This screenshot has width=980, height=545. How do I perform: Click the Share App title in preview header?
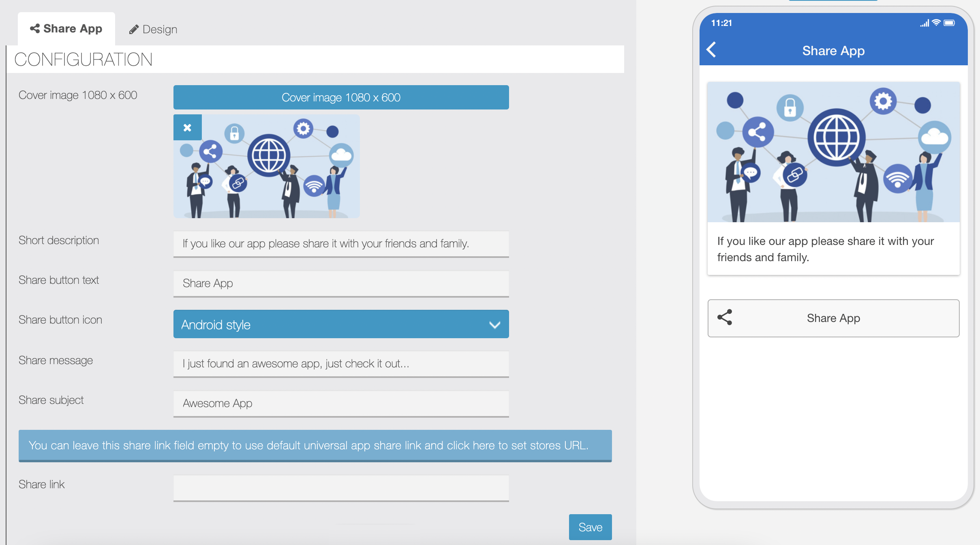(x=833, y=51)
